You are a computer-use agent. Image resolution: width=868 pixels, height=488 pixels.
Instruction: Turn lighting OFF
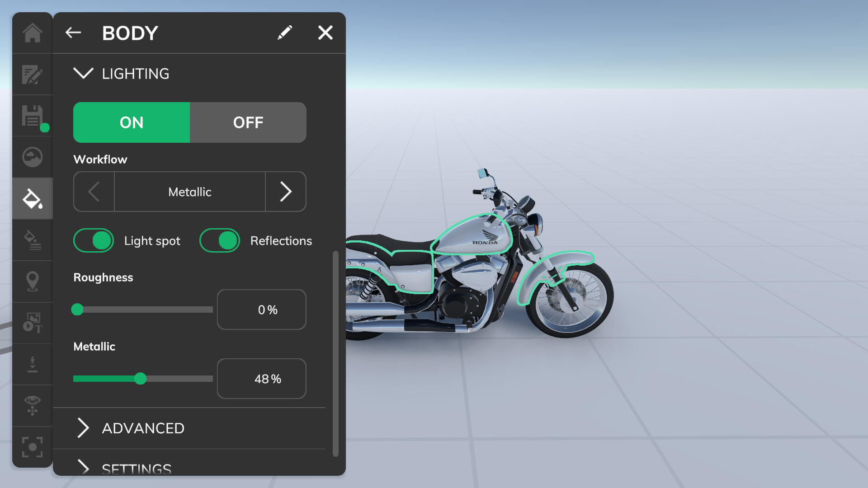(248, 122)
